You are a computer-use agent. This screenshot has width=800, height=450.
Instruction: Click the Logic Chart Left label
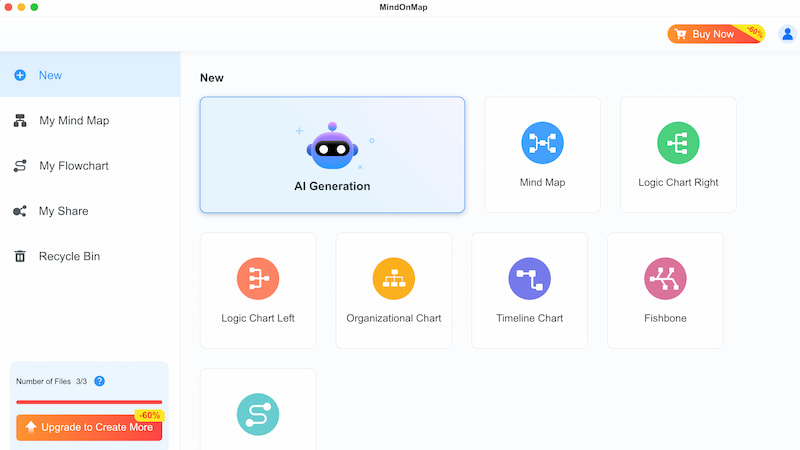click(x=258, y=318)
